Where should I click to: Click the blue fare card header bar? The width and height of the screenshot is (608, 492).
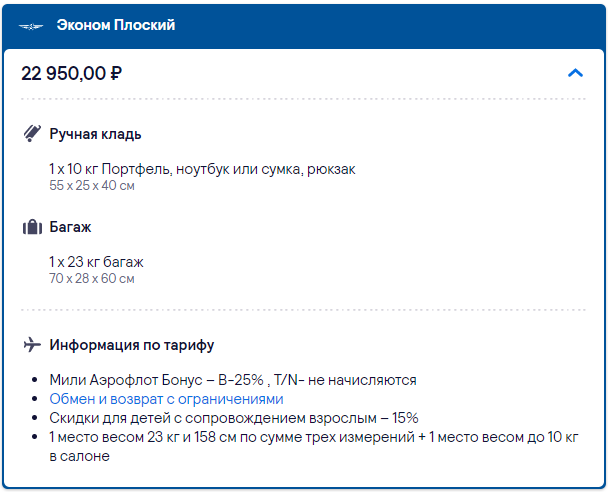pyautogui.click(x=304, y=26)
